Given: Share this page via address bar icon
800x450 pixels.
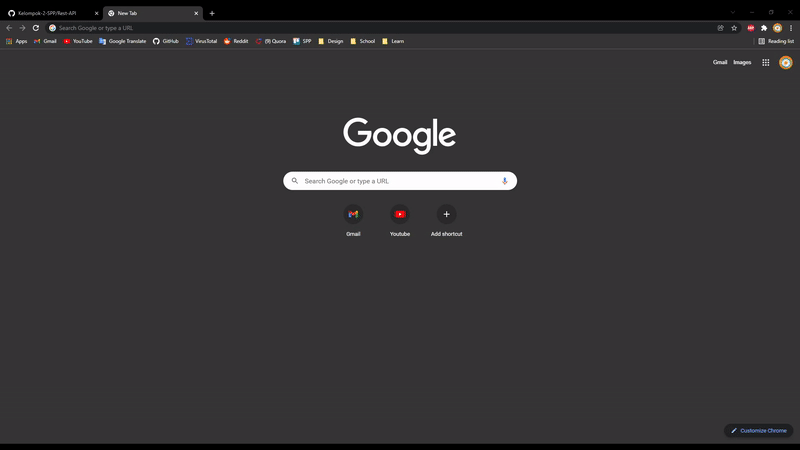Looking at the screenshot, I should coord(720,28).
